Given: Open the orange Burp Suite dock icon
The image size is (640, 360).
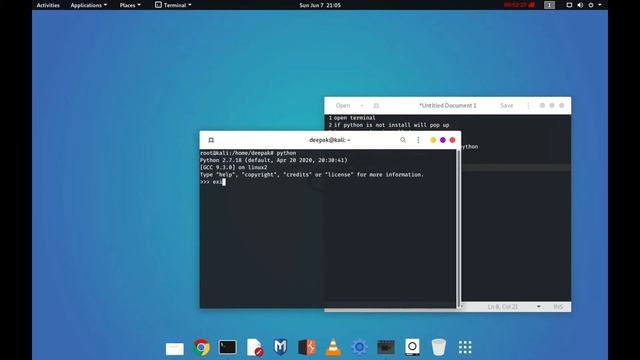Looking at the screenshot, I should [307, 347].
